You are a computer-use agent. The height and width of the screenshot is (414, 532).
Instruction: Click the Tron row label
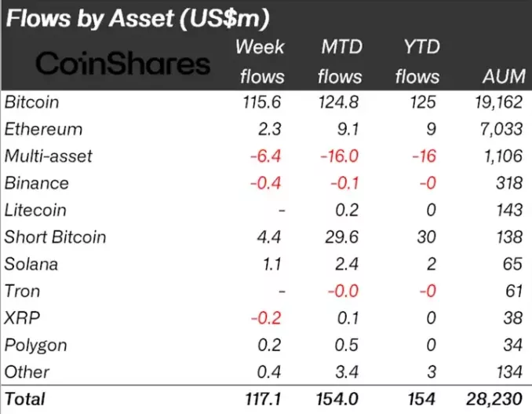coord(22,291)
